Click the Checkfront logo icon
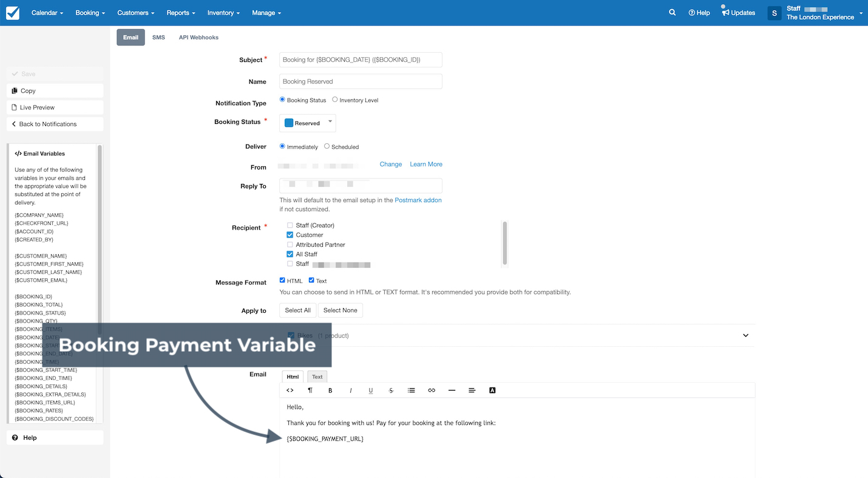The image size is (868, 478). click(x=12, y=13)
